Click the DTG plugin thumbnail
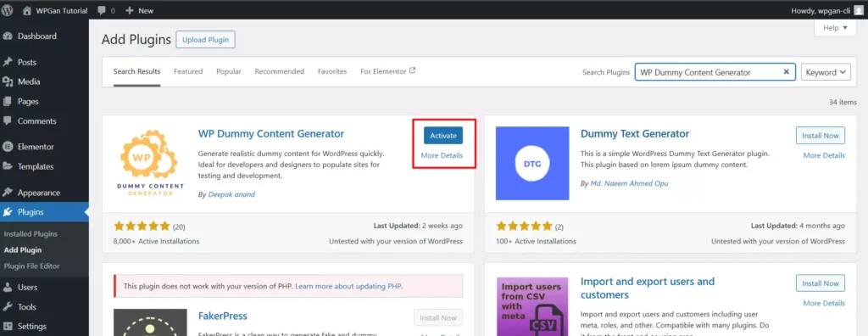This screenshot has height=336, width=868. coord(532,163)
